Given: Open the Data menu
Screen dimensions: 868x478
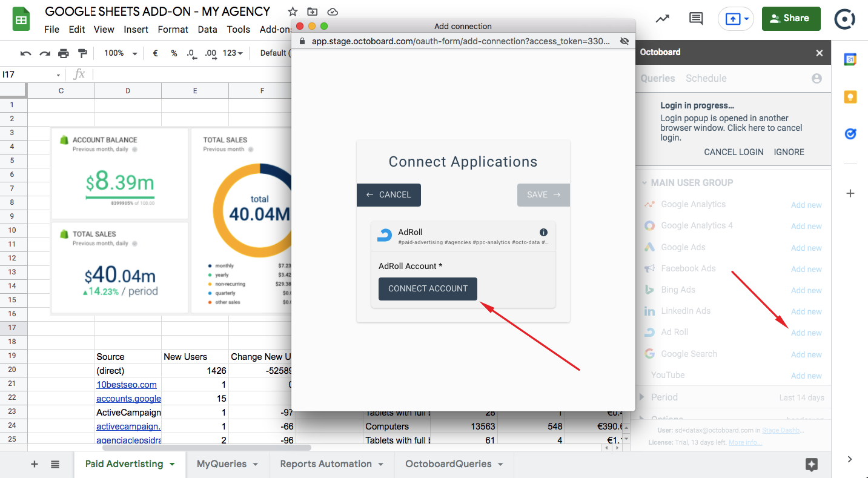Looking at the screenshot, I should (207, 29).
